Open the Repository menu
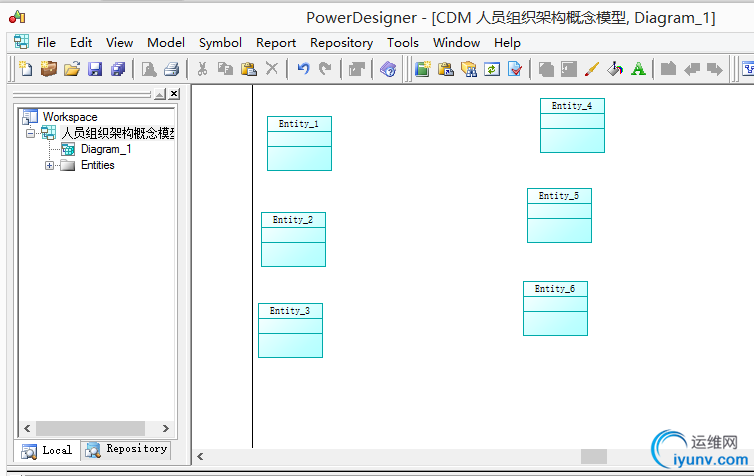Screen dimensions: 754x476 [x=341, y=43]
